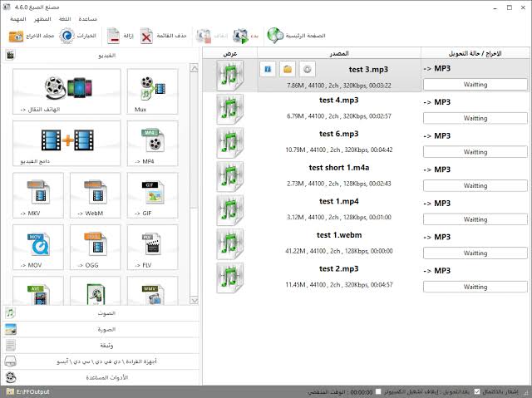Click the -> MP3 output label for test 1.mp4
The image size is (532, 398).
437,204
